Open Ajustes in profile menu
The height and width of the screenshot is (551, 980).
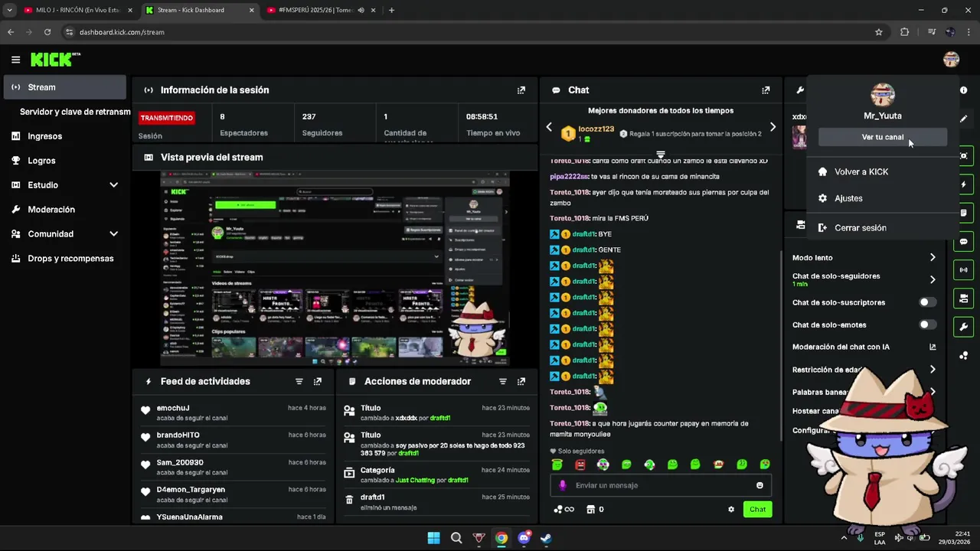pos(882,198)
